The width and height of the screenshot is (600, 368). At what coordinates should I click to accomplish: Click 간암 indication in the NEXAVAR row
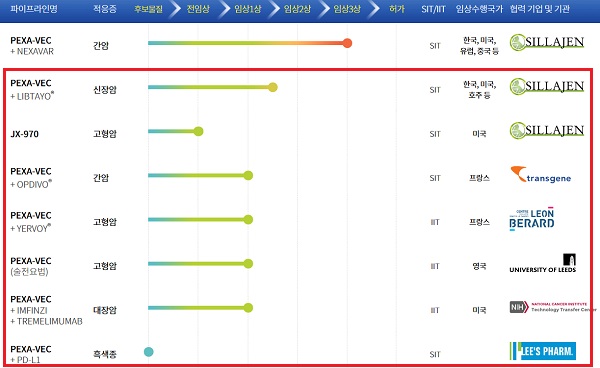click(x=101, y=46)
